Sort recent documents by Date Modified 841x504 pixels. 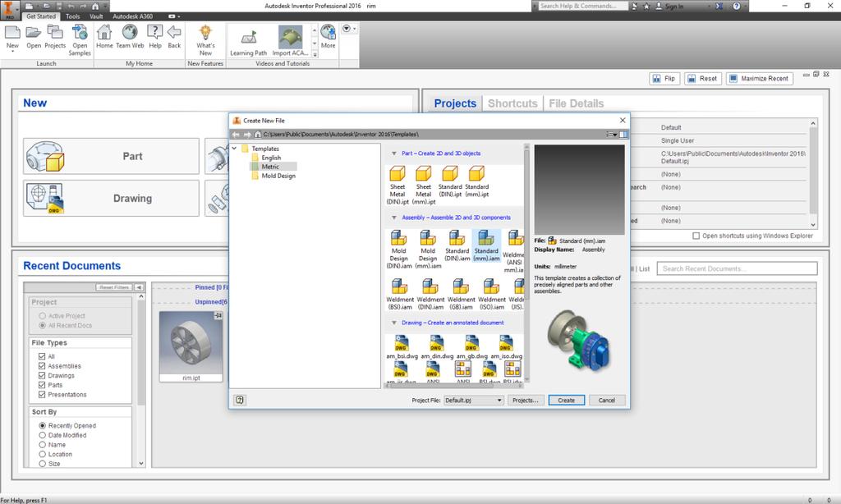coord(43,435)
